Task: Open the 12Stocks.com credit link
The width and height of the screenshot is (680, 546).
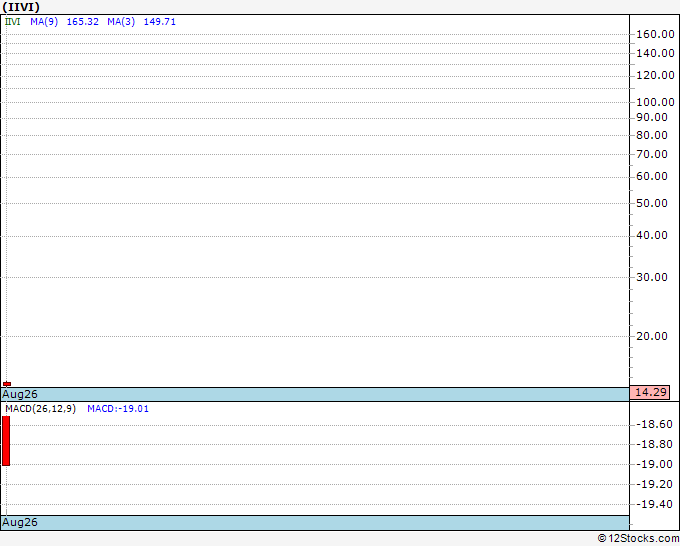Action: click(x=638, y=539)
